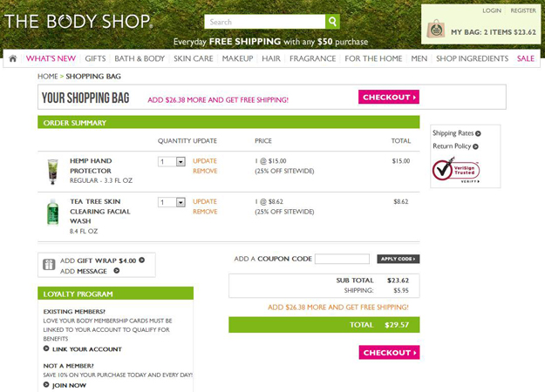Click Hemp Hand Protector product name

click(91, 166)
